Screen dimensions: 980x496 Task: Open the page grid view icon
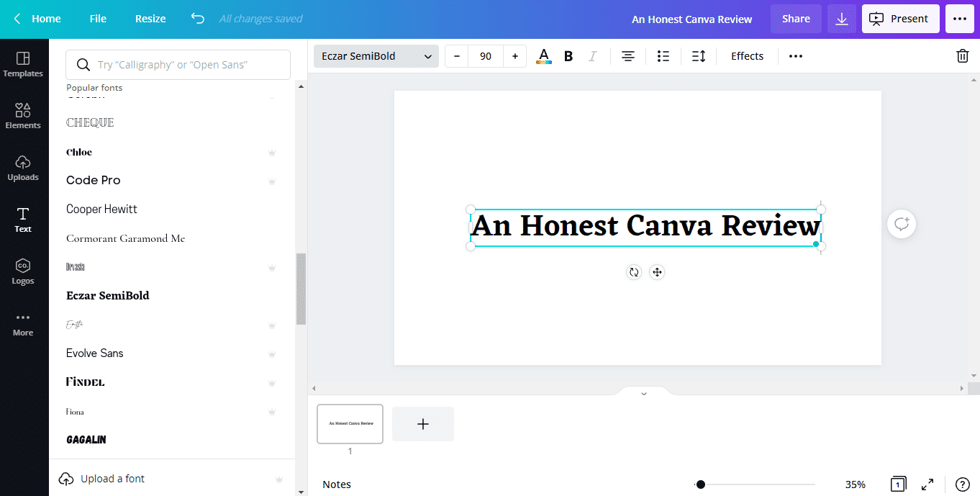pyautogui.click(x=898, y=484)
